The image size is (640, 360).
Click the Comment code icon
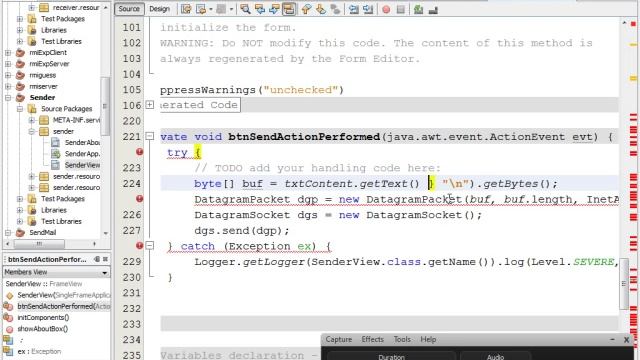click(x=418, y=9)
